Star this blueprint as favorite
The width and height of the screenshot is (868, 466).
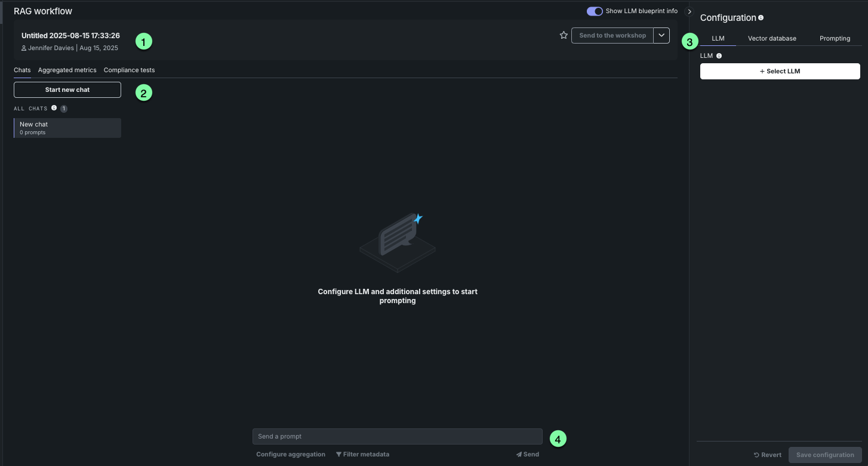564,35
